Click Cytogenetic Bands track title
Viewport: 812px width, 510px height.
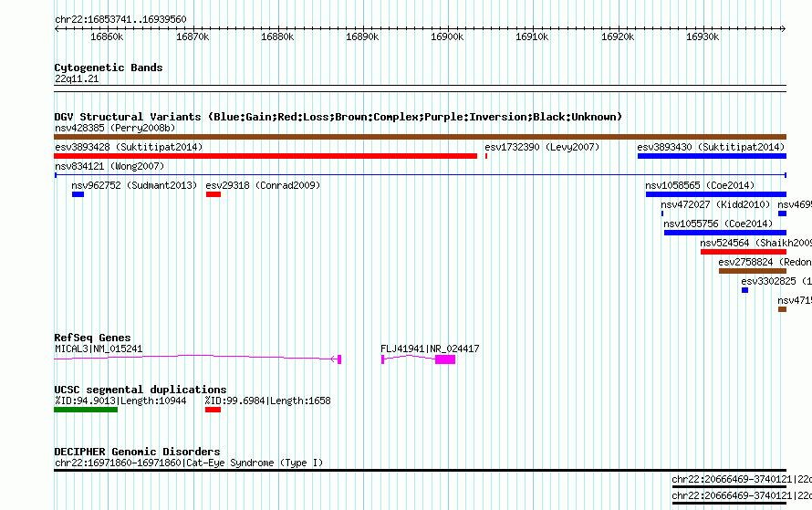pos(109,68)
